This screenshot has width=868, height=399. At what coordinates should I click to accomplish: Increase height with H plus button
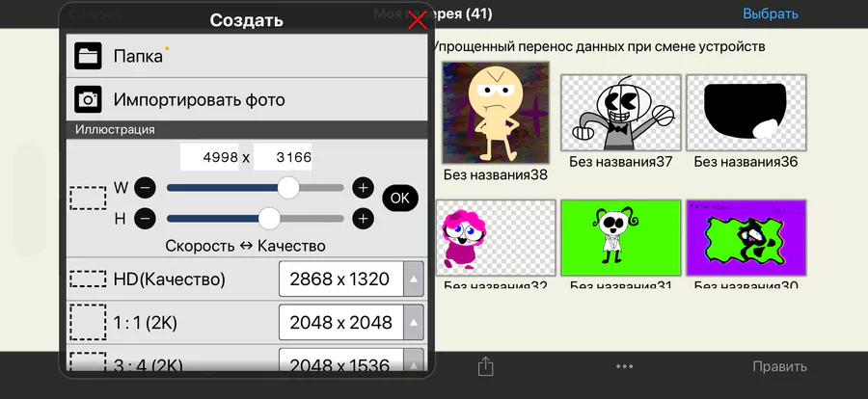click(x=364, y=219)
